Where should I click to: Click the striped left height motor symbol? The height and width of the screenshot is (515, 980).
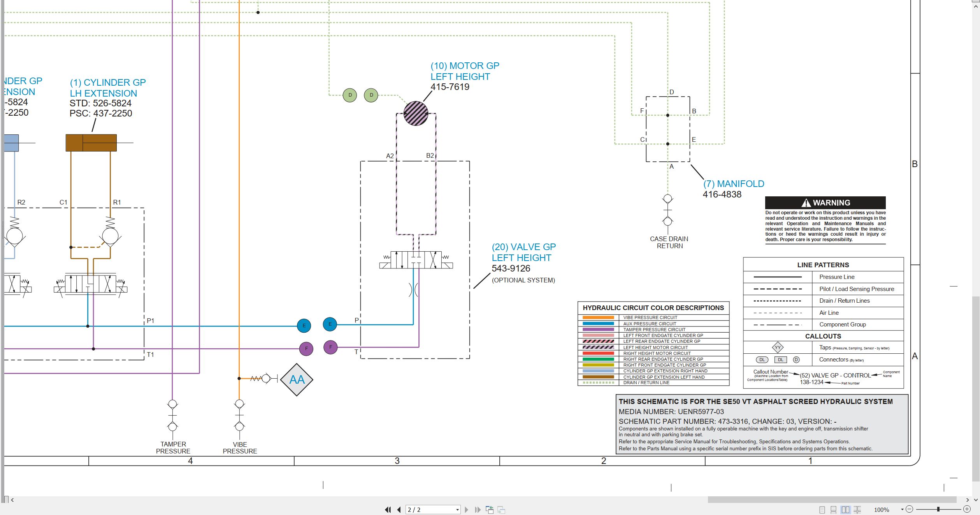pos(416,113)
